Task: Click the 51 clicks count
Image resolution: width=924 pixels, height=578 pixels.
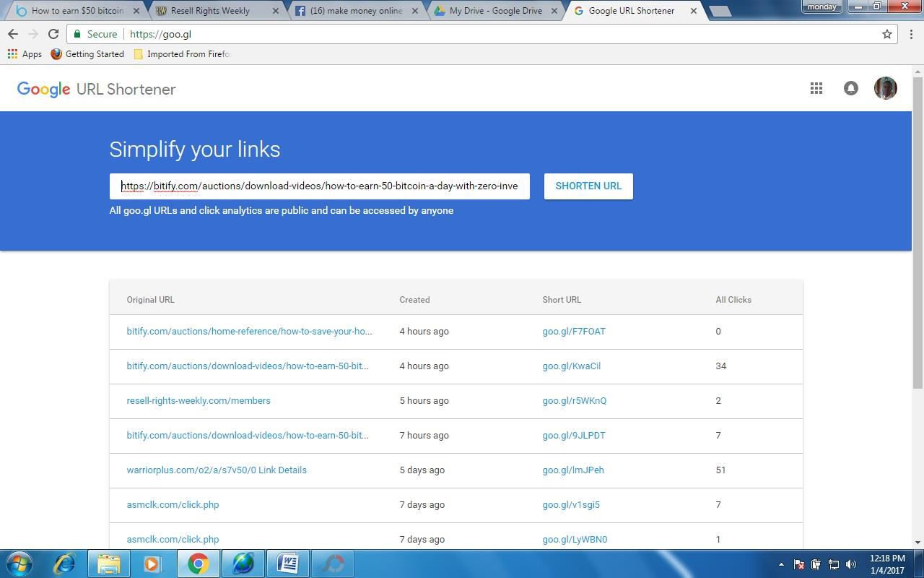Action: 720,470
